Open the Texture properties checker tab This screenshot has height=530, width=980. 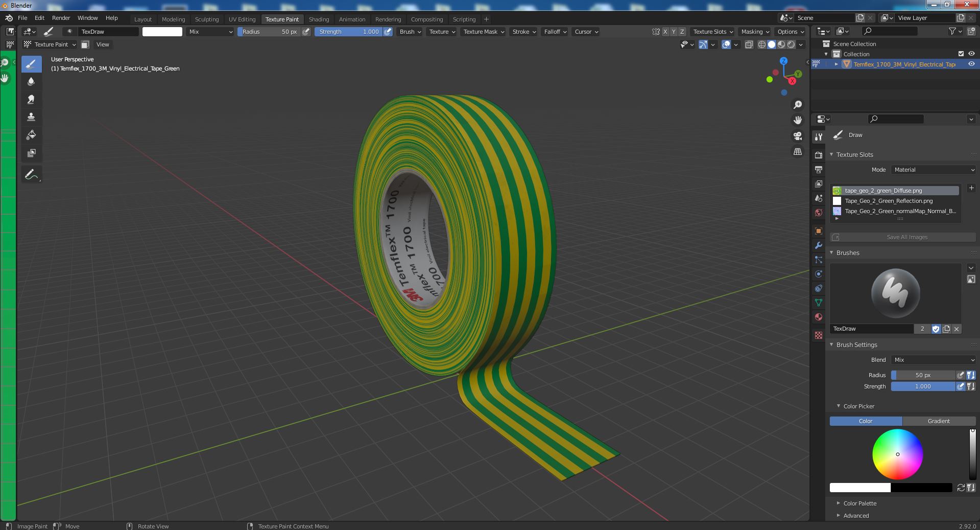coord(819,335)
